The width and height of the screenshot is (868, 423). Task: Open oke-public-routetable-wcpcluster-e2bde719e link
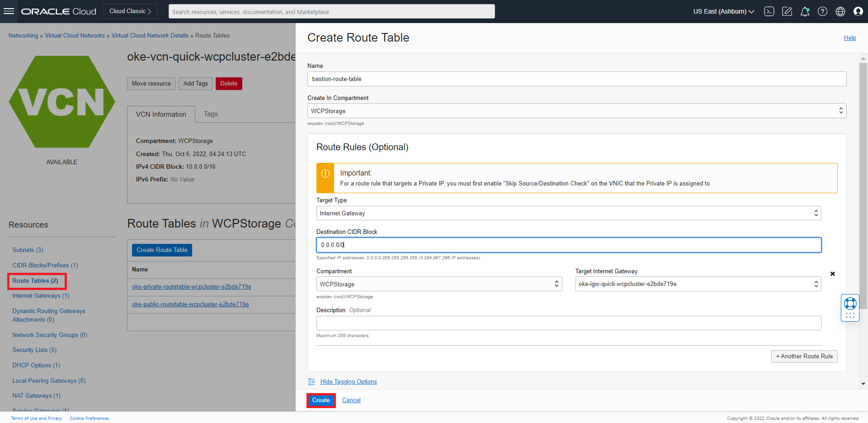(190, 304)
